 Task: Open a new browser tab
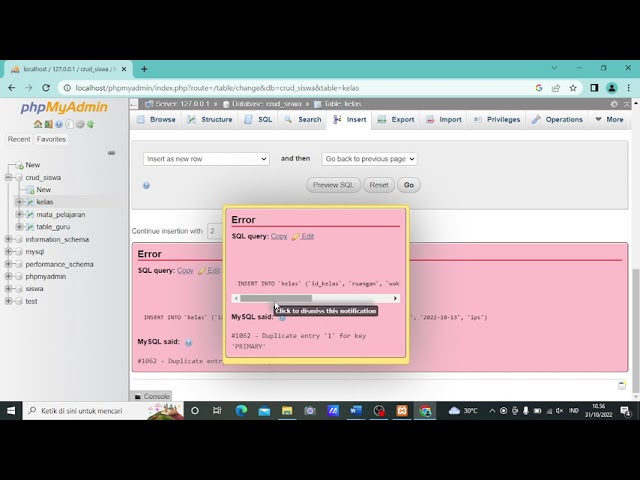[x=144, y=69]
